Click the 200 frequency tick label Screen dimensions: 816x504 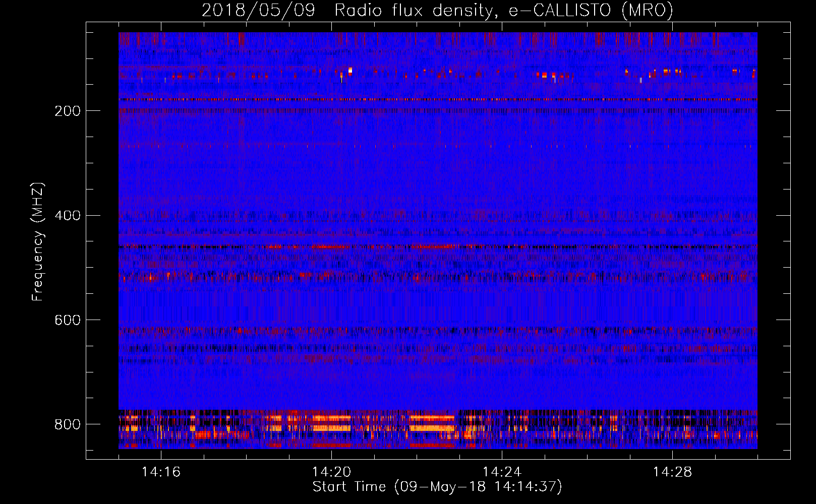click(67, 111)
